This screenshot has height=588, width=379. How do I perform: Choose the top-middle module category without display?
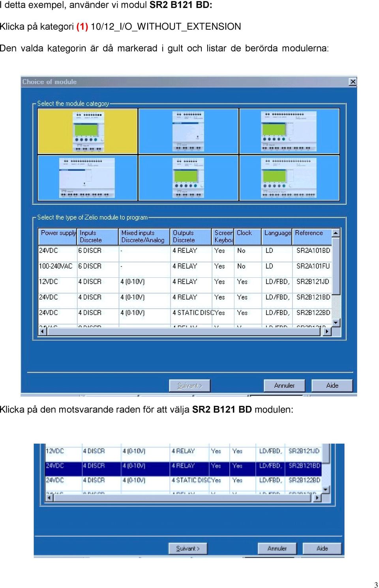coord(188,131)
